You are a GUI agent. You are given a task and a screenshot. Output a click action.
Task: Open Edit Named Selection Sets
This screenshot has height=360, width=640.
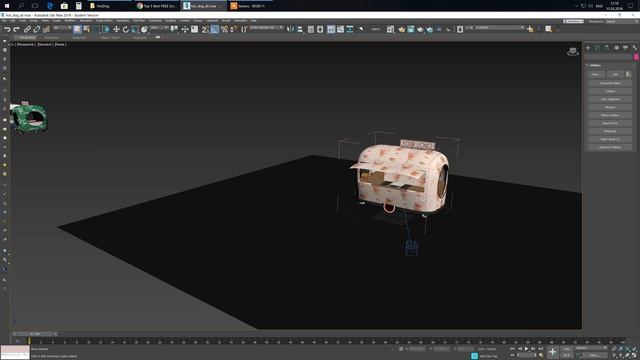point(244,29)
